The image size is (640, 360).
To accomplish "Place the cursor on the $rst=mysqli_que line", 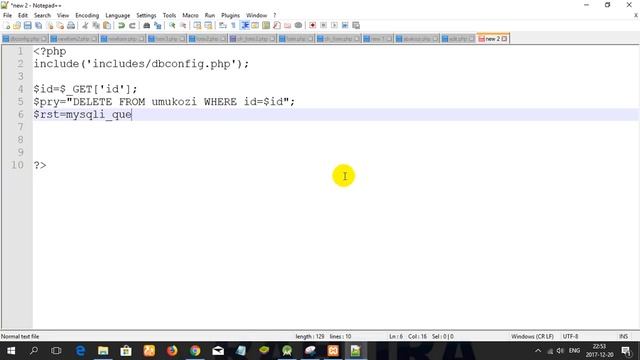I will click(x=82, y=114).
